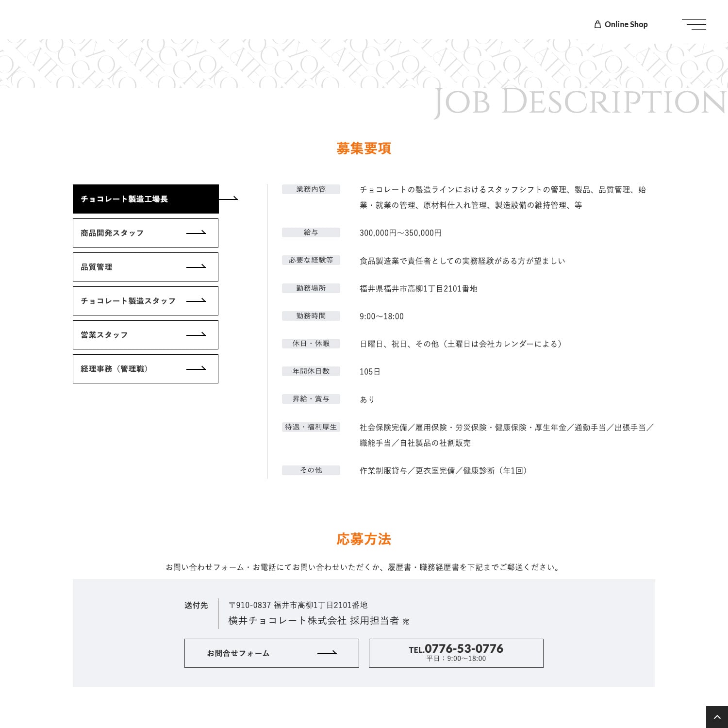
Task: Open the Online Shop link
Action: click(x=621, y=24)
